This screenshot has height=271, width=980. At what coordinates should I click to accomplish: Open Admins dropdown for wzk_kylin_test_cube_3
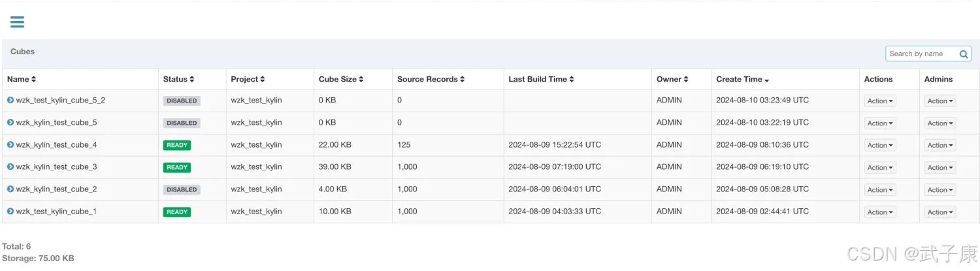pos(940,168)
